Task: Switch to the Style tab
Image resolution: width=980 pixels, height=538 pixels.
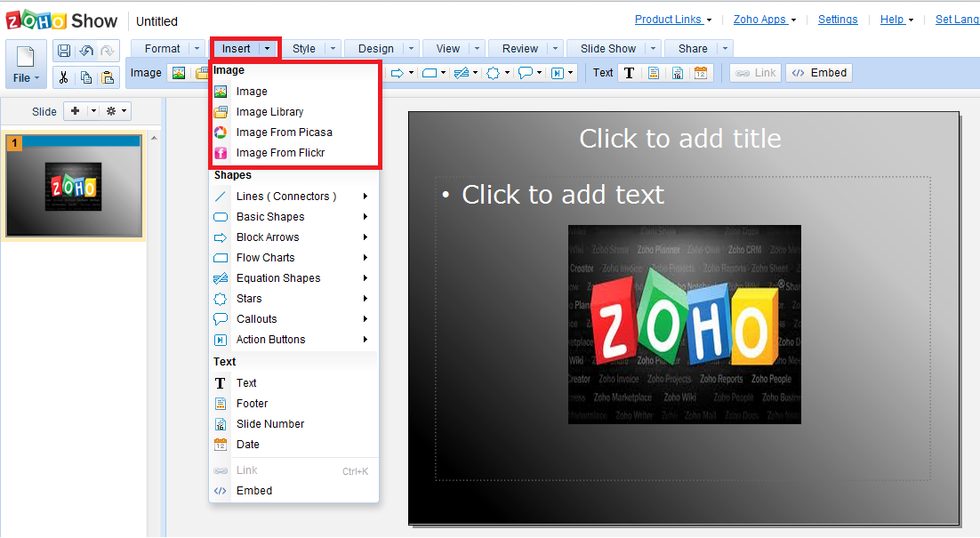Action: pyautogui.click(x=304, y=49)
